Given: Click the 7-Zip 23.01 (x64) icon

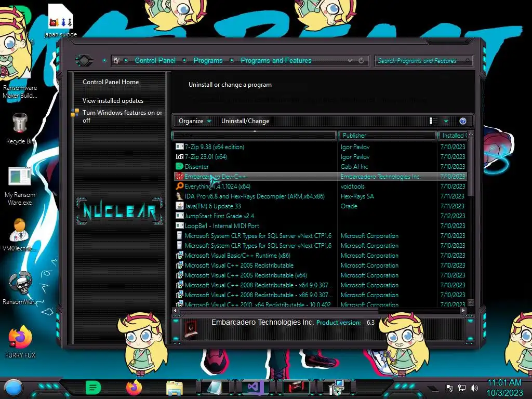Looking at the screenshot, I should 179,156.
